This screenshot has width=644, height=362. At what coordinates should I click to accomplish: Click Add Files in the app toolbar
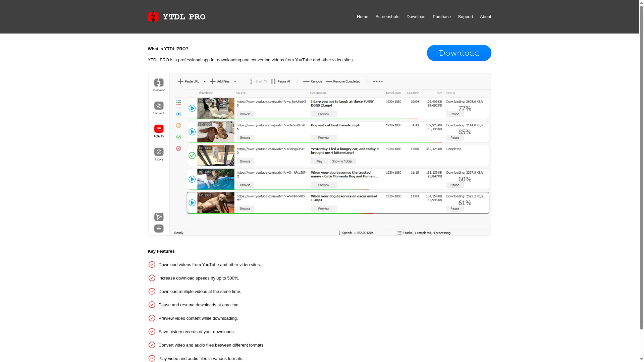[220, 81]
